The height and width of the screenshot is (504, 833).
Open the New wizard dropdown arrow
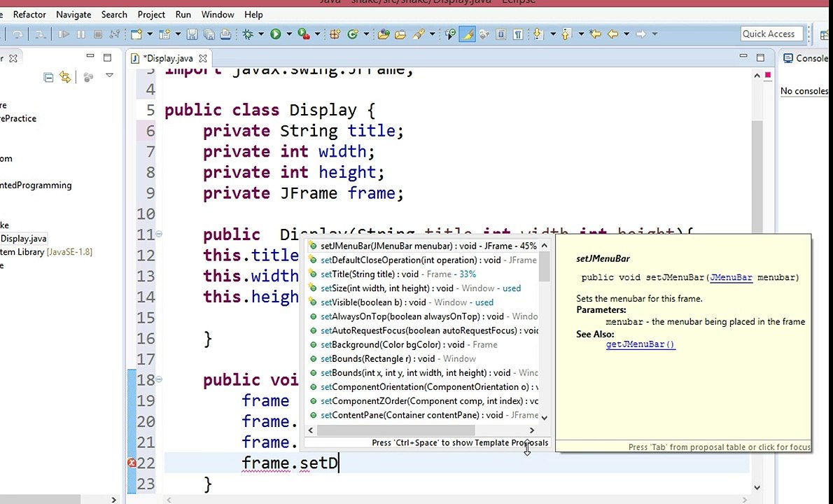pos(150,34)
